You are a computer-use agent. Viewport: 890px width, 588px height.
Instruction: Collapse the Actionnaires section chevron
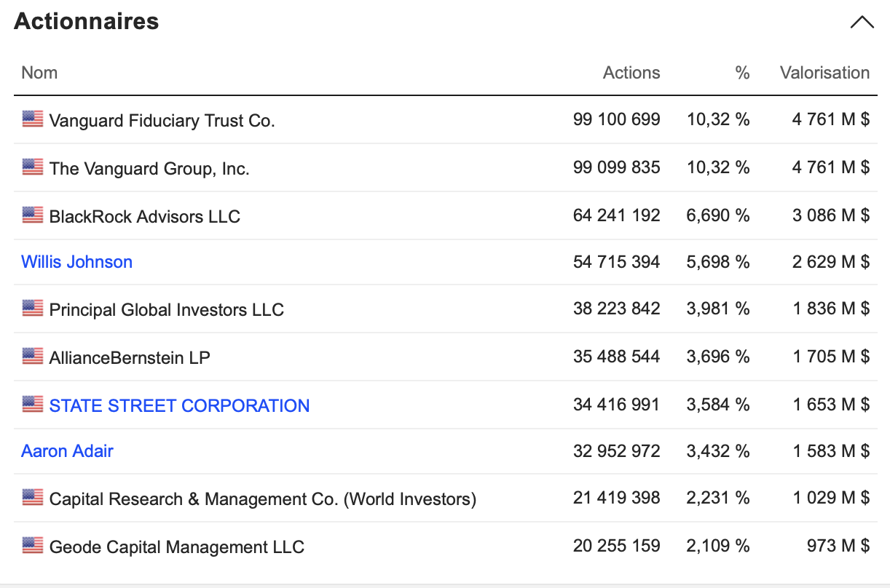[x=862, y=22]
